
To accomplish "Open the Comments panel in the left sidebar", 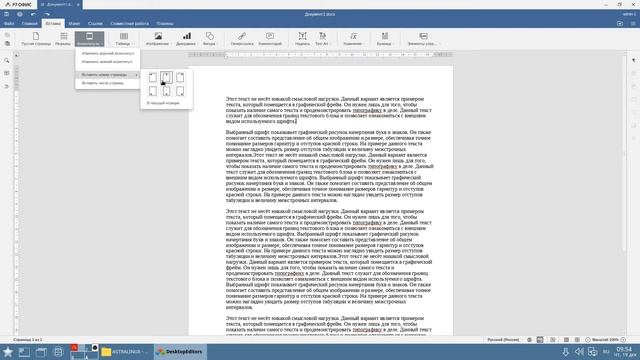I will pos(7,73).
